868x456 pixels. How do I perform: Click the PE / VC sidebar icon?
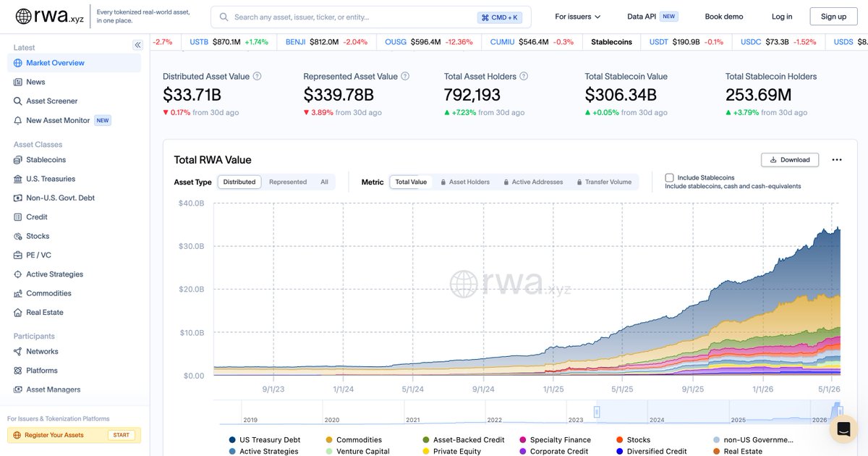pos(18,255)
